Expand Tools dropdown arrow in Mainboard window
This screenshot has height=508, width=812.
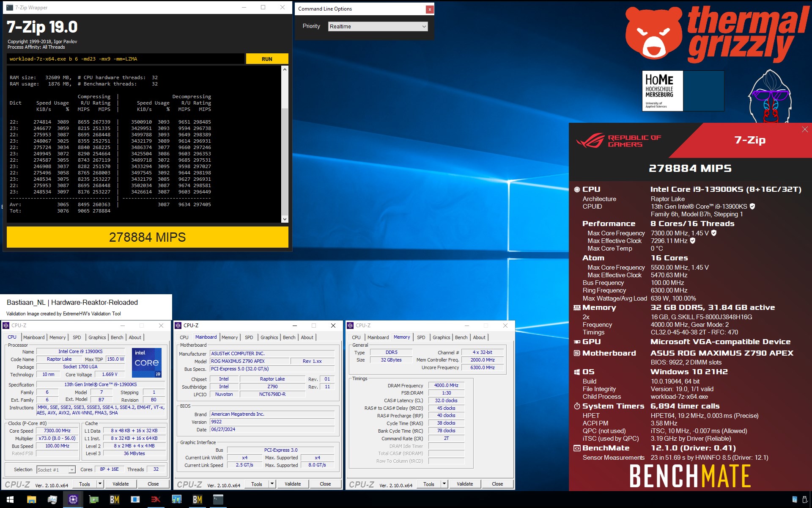click(x=272, y=483)
